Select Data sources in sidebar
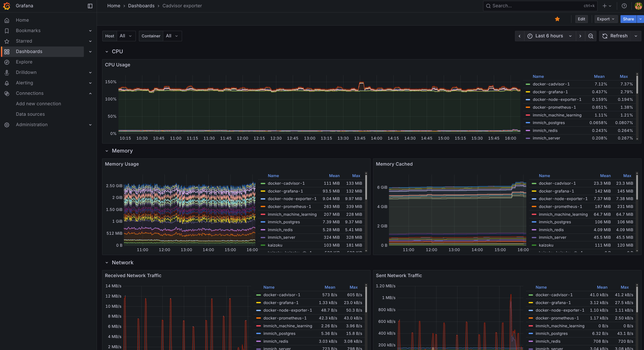Screen dimensions: 644x350 coord(30,114)
